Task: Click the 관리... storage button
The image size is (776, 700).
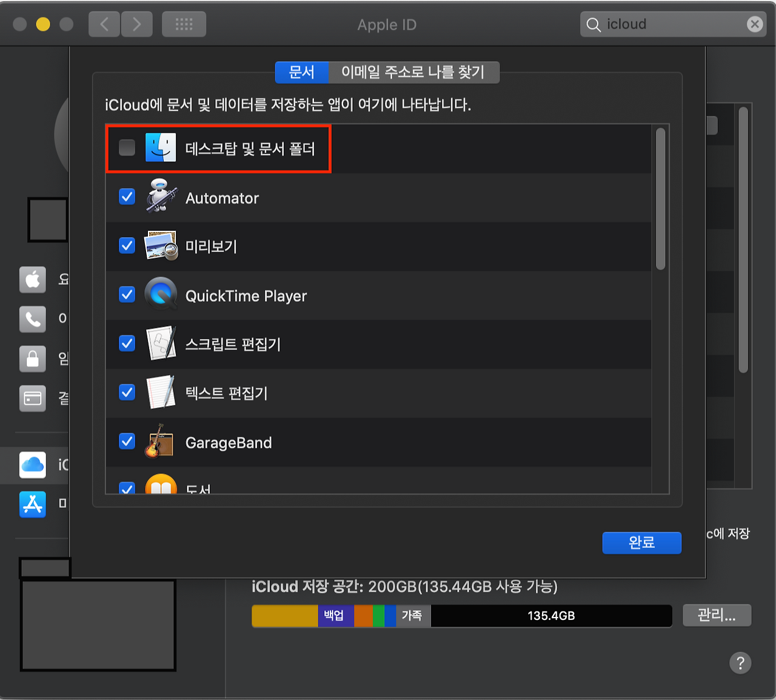Action: 717,615
